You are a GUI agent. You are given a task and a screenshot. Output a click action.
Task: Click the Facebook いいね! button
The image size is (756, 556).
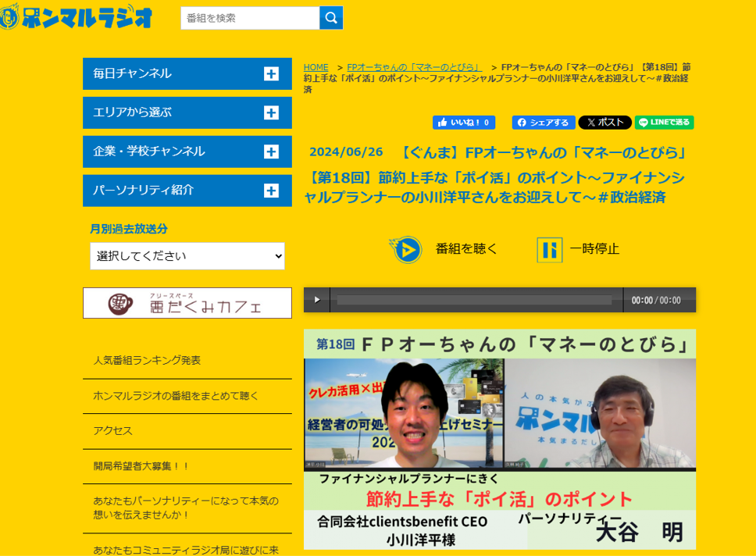(464, 123)
